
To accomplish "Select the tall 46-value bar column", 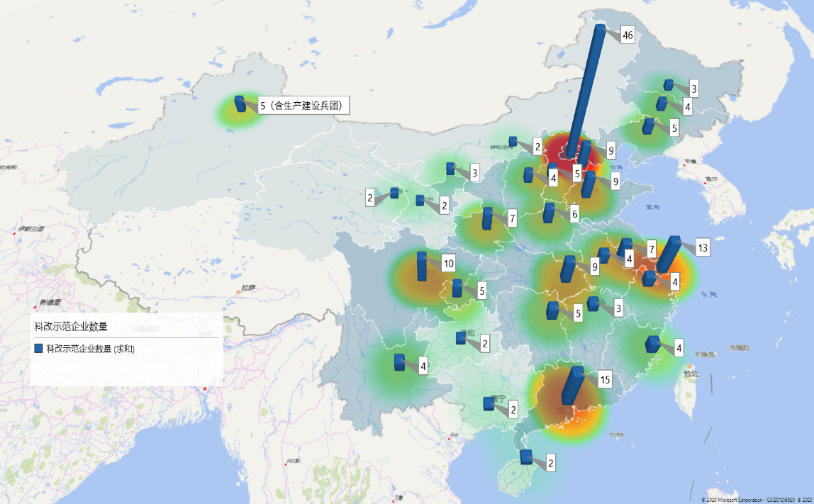I will coord(586,91).
